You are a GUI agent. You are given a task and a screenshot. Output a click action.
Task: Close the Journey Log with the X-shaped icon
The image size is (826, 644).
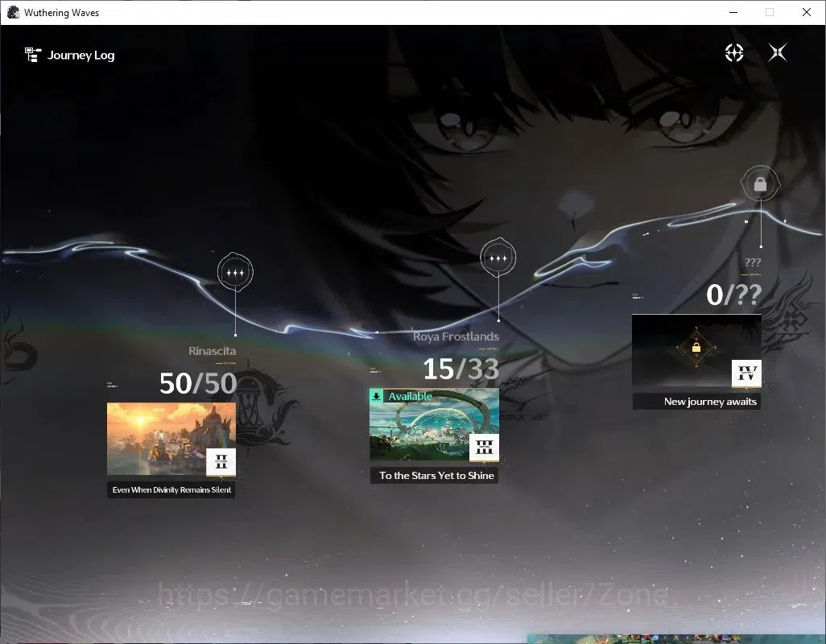click(778, 52)
